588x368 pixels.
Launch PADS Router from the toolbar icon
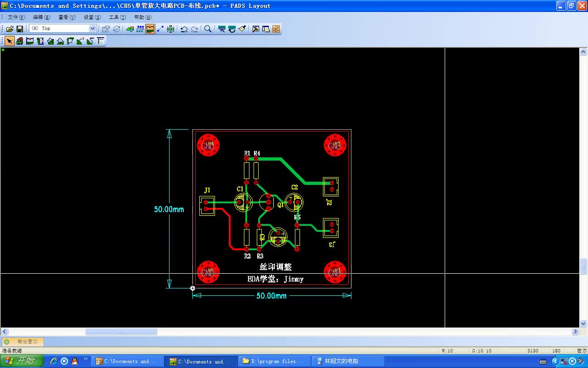(276, 29)
